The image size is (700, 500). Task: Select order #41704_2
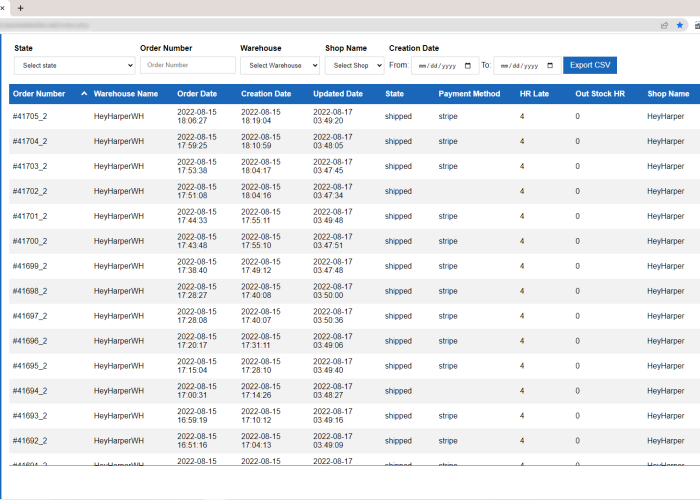click(x=30, y=142)
